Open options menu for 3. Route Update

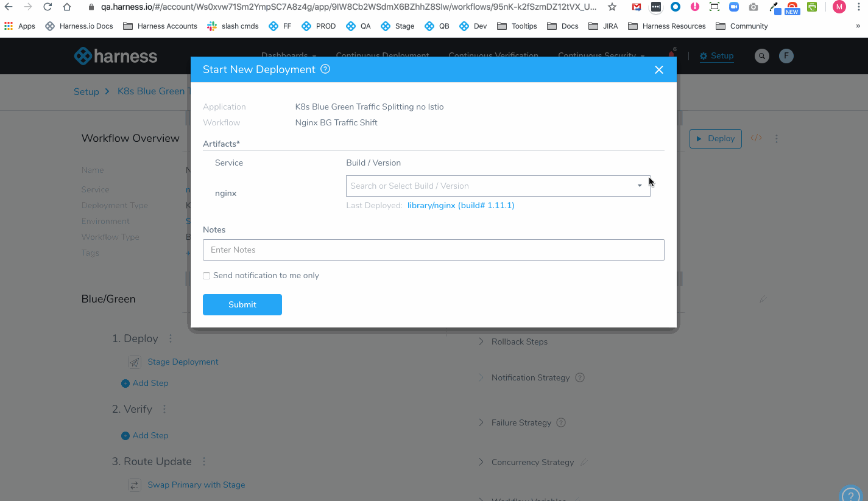(x=204, y=461)
